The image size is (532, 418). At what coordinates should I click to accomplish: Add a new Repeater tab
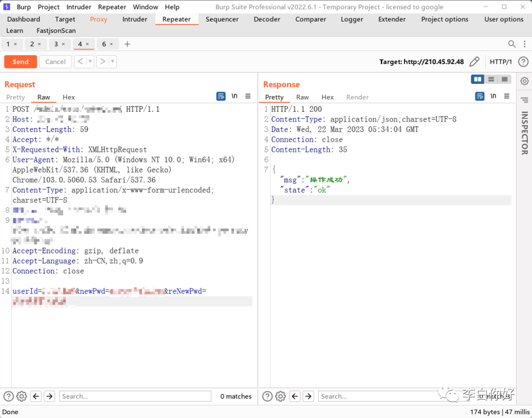click(127, 44)
